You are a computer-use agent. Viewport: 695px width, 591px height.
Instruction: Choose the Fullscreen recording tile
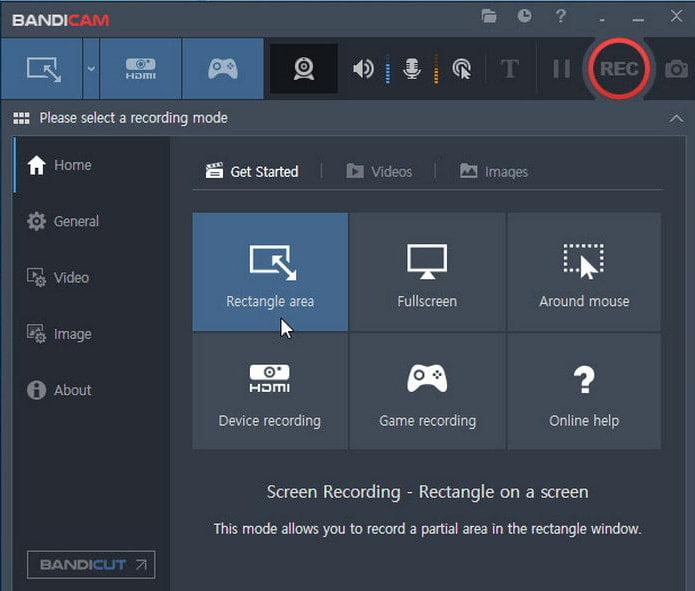(x=427, y=272)
